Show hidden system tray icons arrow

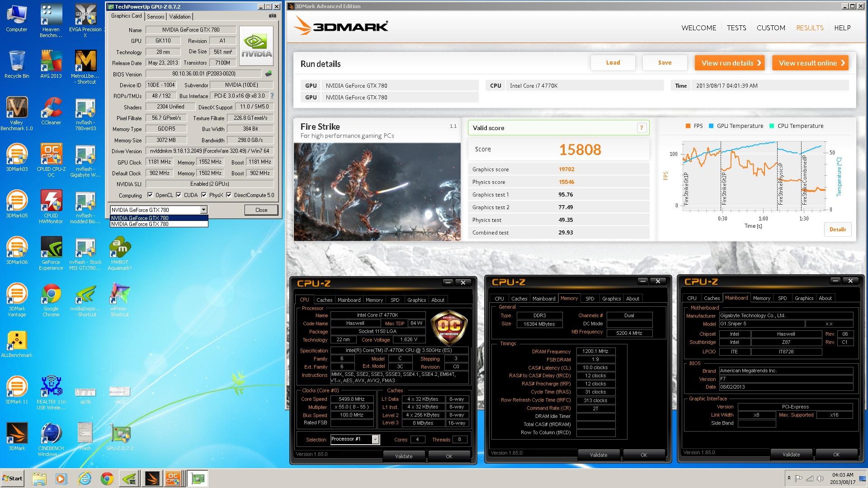point(789,478)
